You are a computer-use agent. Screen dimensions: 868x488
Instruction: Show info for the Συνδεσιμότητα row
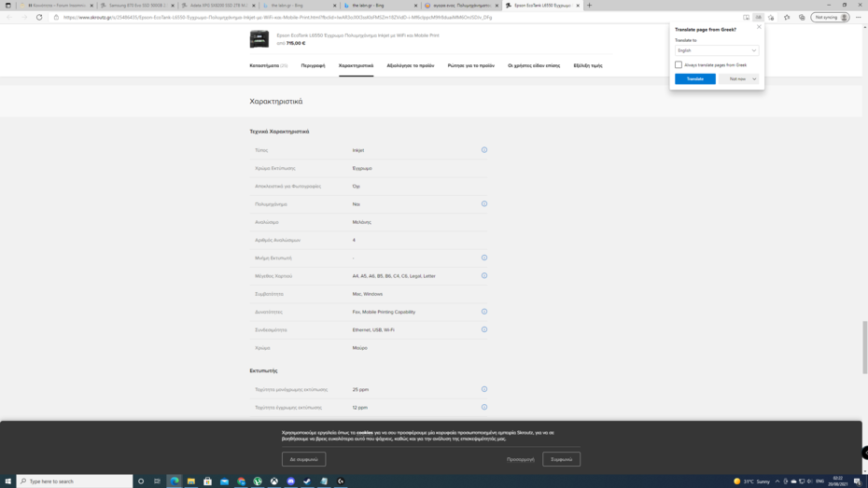(x=484, y=329)
